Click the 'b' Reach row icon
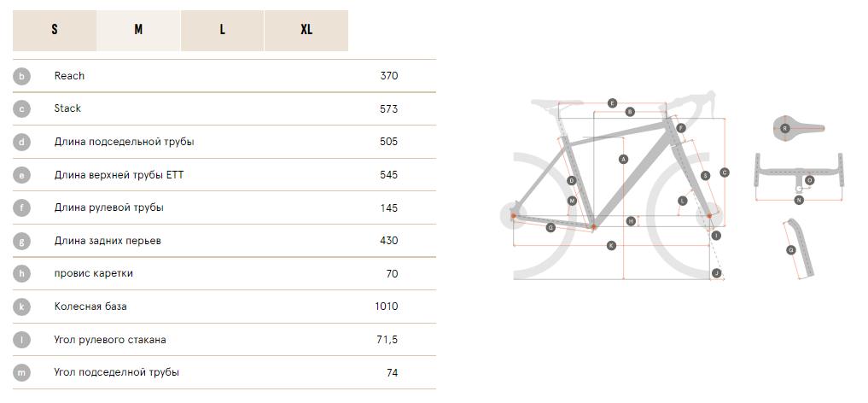The image size is (868, 403). (x=21, y=76)
